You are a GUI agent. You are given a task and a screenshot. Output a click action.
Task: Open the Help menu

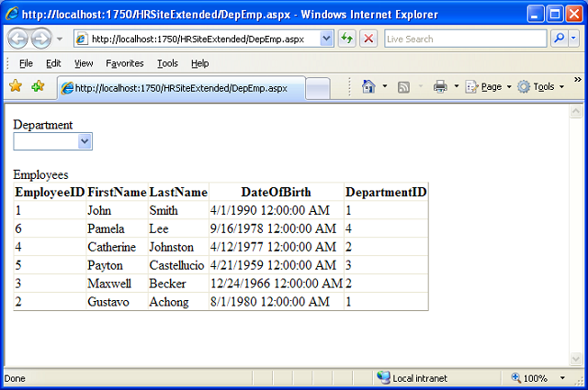(200, 63)
